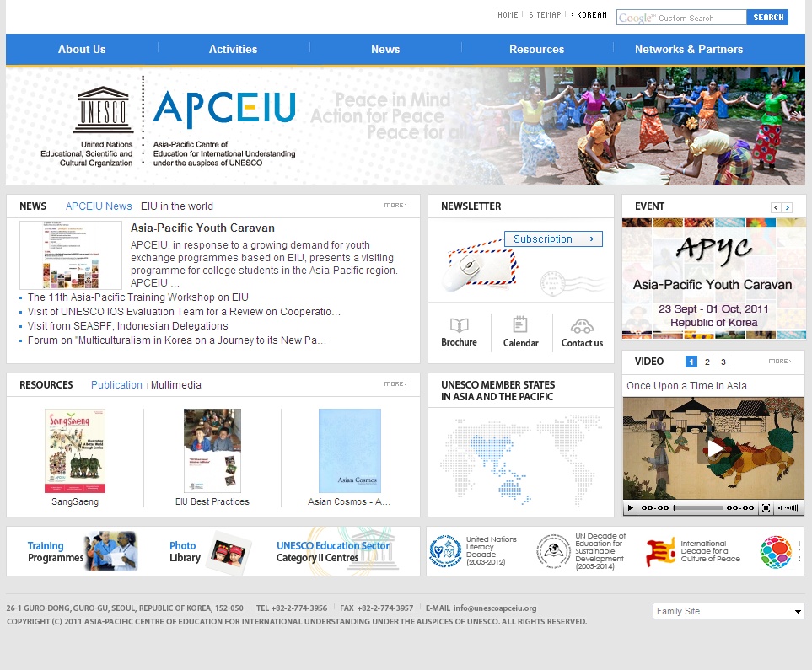Image resolution: width=812 pixels, height=670 pixels.
Task: Click the large play overlay on video
Action: (715, 448)
